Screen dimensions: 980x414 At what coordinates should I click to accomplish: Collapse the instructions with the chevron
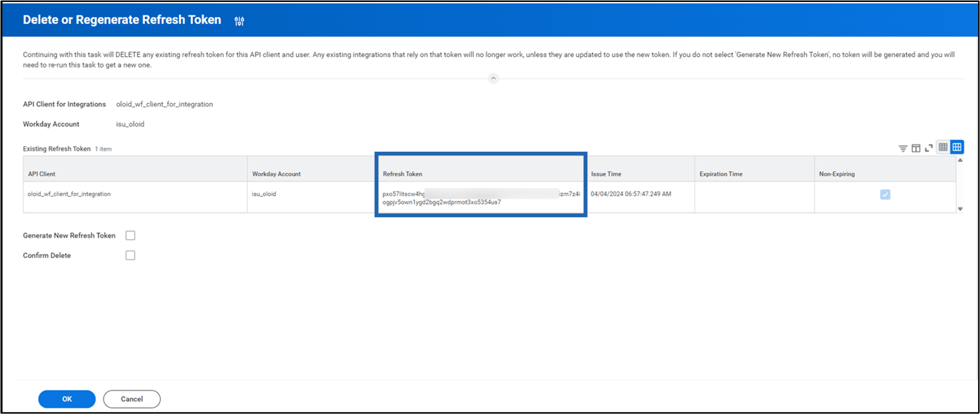pos(493,79)
